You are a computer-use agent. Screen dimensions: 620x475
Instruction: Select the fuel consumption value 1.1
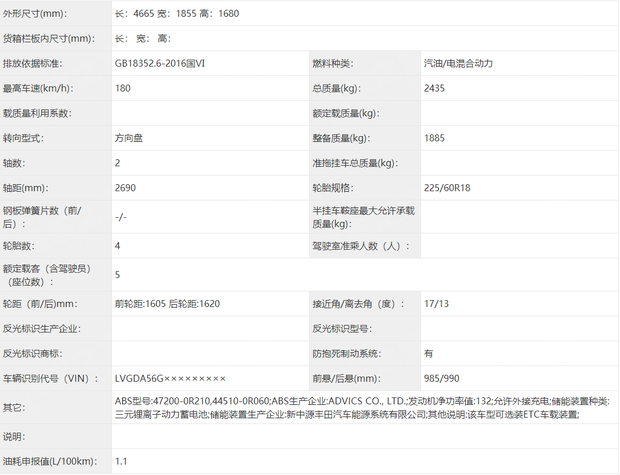click(x=121, y=462)
